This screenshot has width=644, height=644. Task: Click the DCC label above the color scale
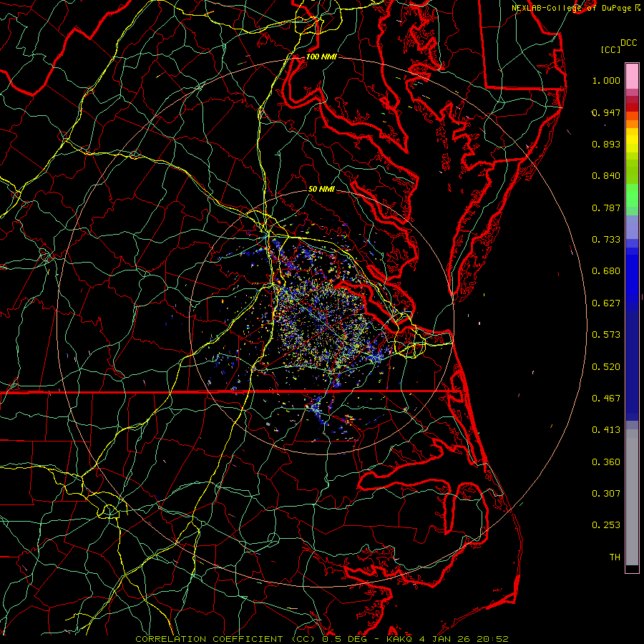628,43
